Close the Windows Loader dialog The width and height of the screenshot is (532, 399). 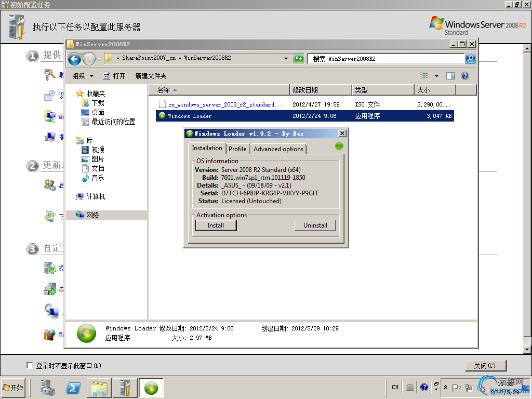pos(342,134)
